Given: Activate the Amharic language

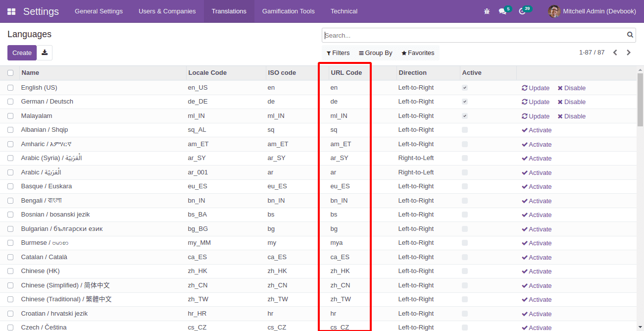Looking at the screenshot, I should point(537,144).
